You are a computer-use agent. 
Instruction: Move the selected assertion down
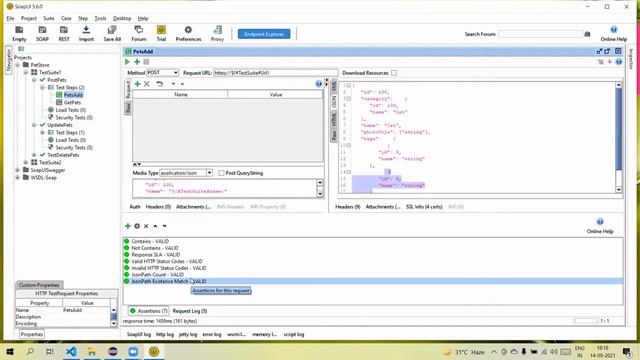(x=164, y=226)
